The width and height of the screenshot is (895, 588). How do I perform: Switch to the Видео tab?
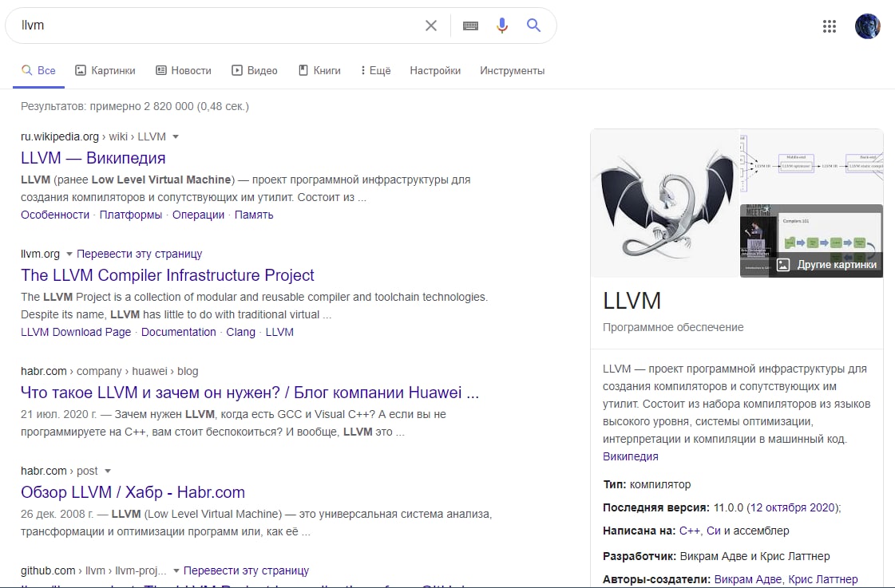coord(255,71)
